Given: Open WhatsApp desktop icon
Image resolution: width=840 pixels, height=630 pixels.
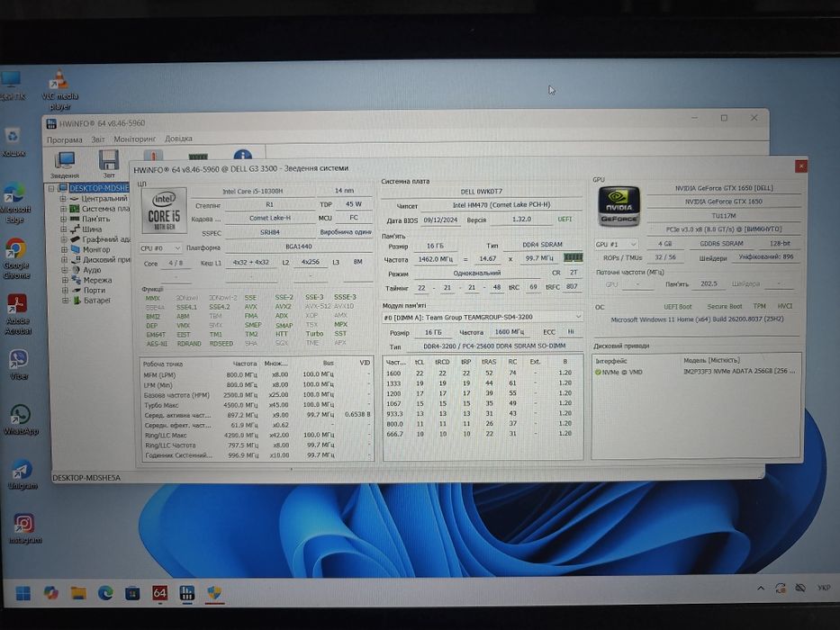Looking at the screenshot, I should (21, 419).
